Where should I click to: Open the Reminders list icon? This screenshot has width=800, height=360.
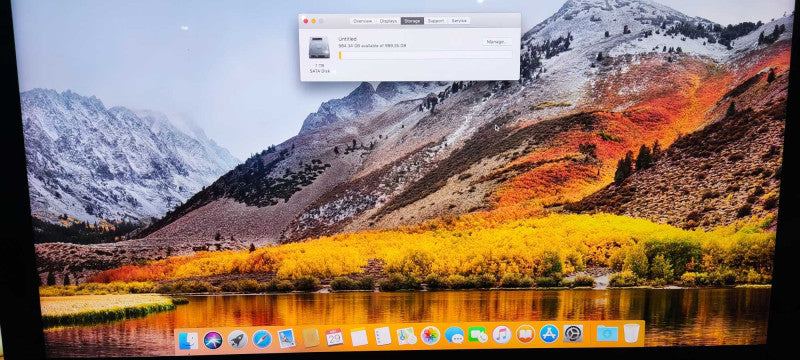(383, 337)
